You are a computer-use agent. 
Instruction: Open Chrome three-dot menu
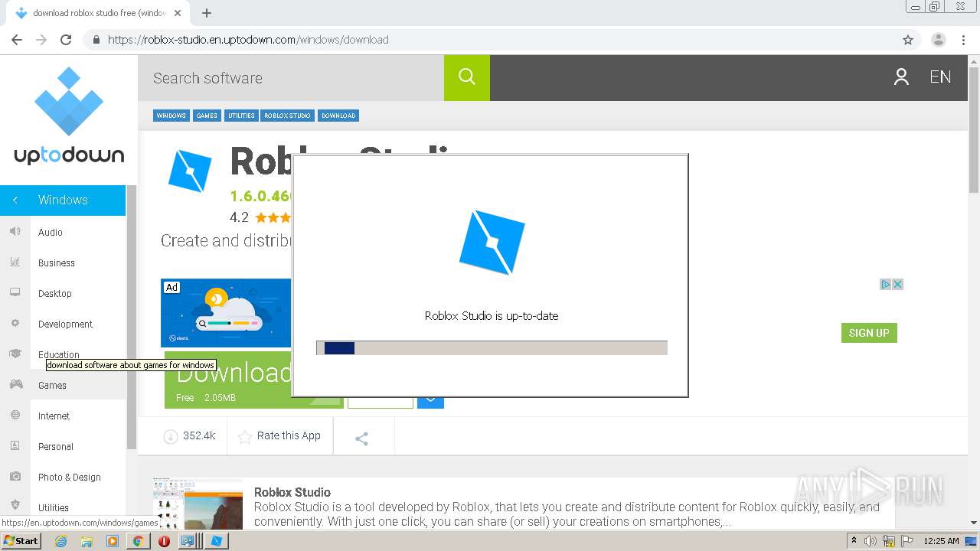[x=963, y=40]
